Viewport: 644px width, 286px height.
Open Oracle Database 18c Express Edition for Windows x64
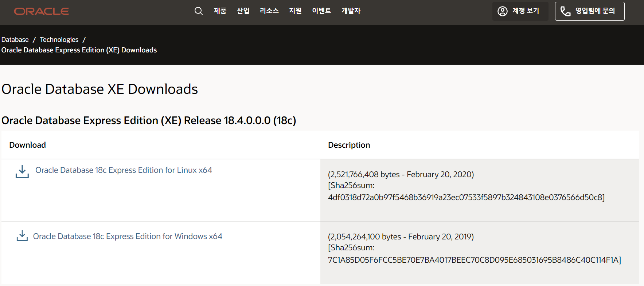click(128, 236)
